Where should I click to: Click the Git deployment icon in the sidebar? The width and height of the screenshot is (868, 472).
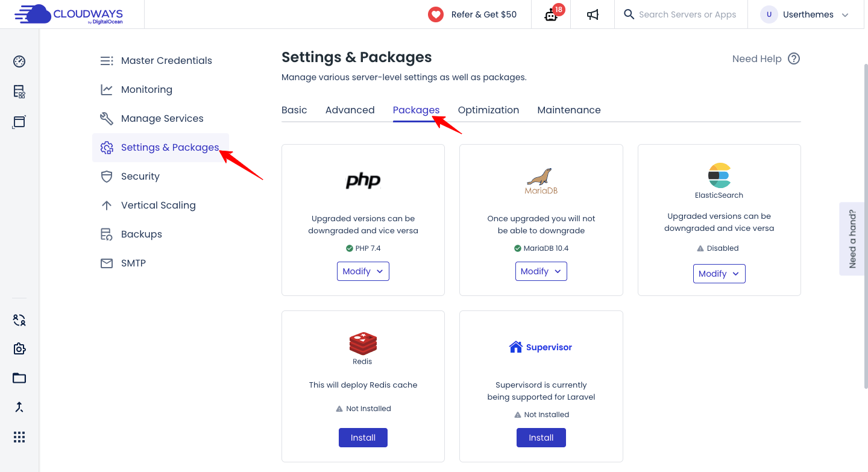click(19, 407)
